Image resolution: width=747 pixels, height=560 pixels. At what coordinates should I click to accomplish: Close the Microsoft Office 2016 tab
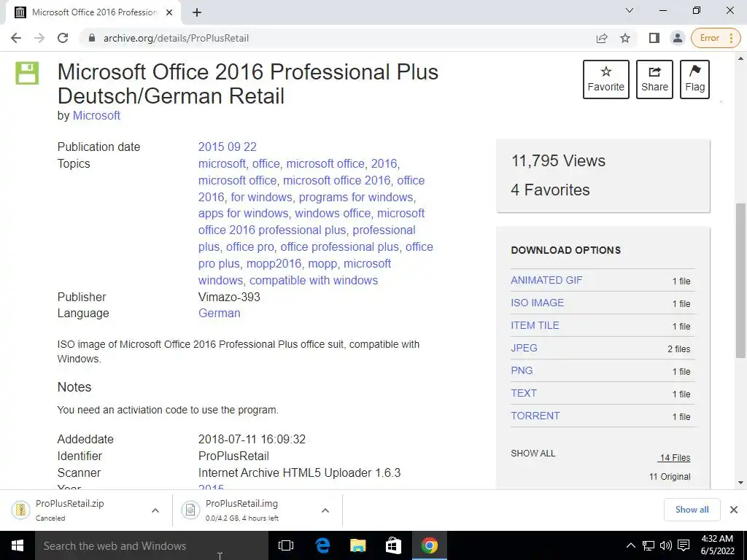point(169,12)
